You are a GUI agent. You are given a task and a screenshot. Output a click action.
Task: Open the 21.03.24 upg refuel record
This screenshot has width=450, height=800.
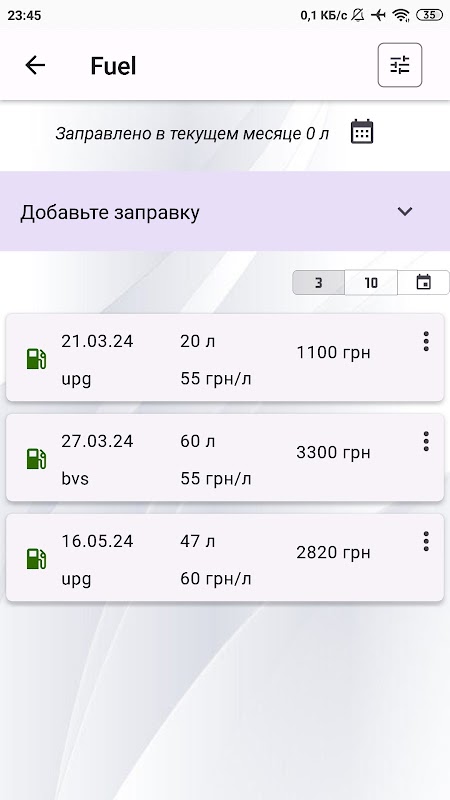click(225, 358)
